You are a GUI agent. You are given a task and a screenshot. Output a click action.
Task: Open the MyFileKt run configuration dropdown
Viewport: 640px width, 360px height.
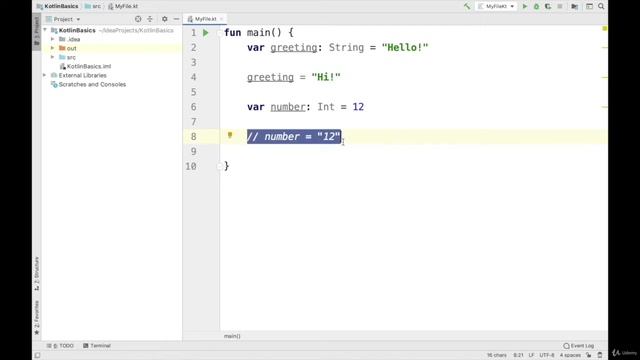coord(496,7)
